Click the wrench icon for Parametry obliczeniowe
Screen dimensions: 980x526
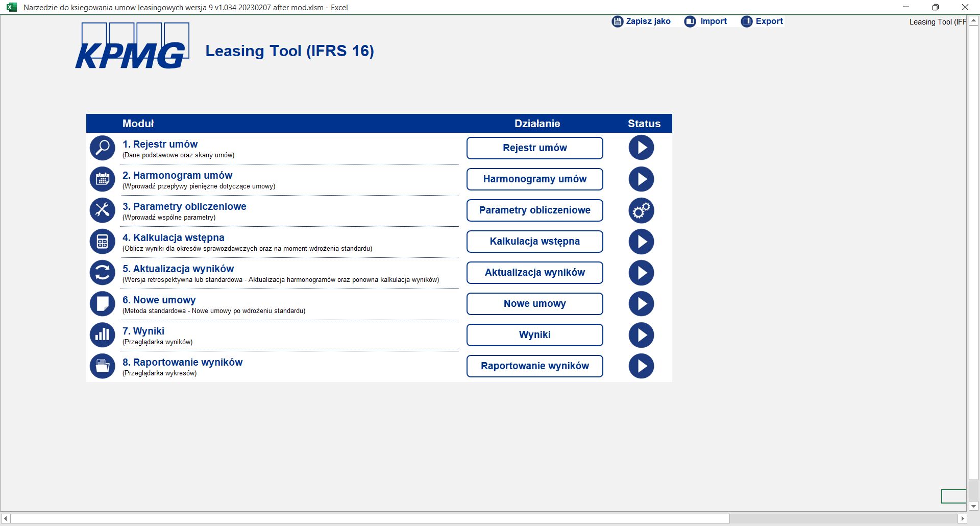103,210
